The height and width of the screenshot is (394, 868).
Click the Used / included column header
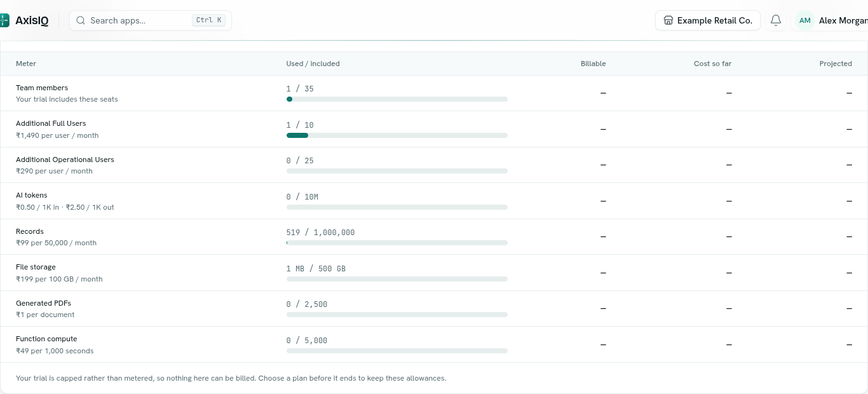tap(313, 64)
